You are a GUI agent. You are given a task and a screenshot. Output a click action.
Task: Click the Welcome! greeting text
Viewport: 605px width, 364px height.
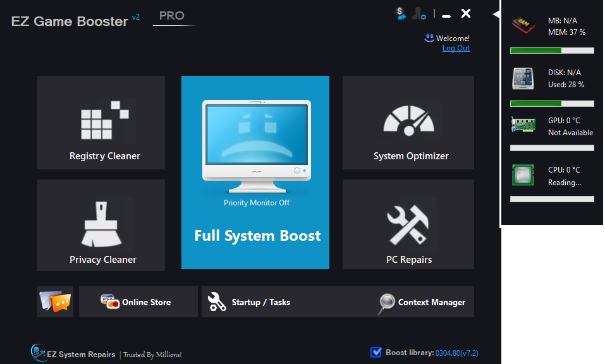tap(453, 38)
